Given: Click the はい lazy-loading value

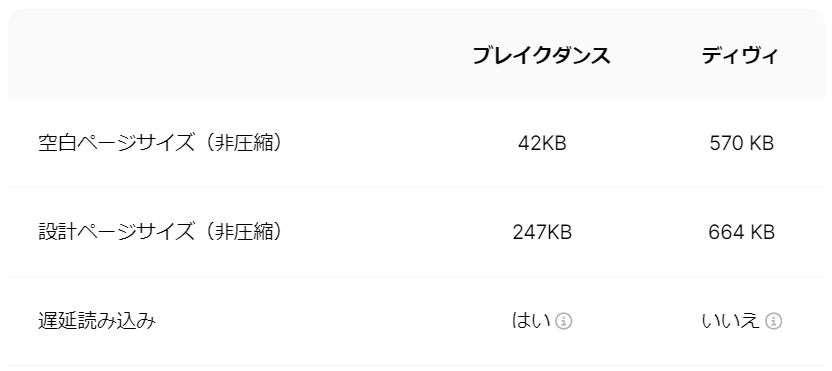Looking at the screenshot, I should pyautogui.click(x=531, y=321).
